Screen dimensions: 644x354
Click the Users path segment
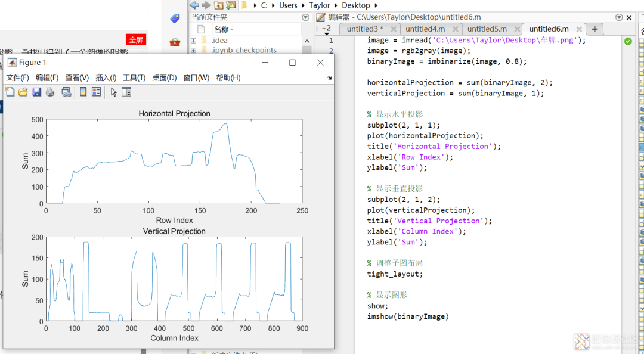288,5
